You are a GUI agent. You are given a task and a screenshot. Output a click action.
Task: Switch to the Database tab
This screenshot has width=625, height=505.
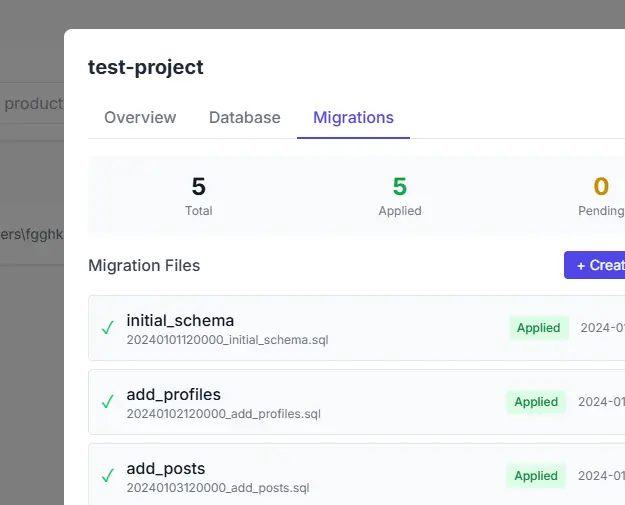(x=244, y=118)
